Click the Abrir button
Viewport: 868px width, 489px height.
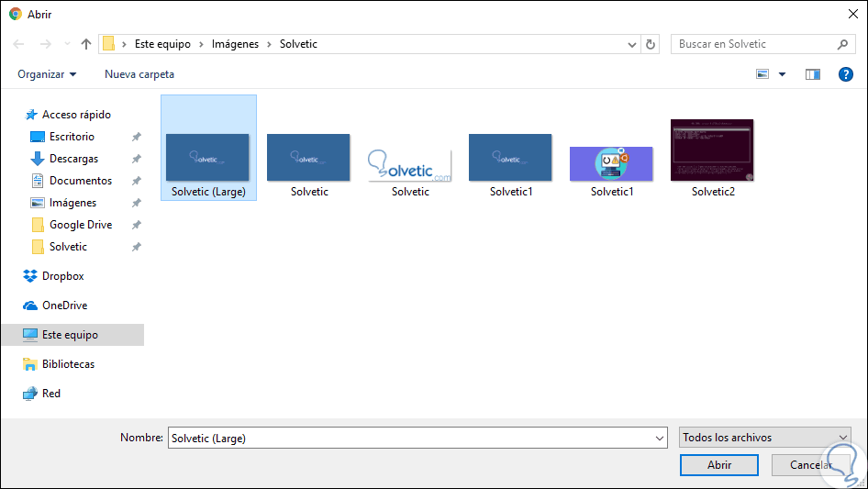click(719, 465)
